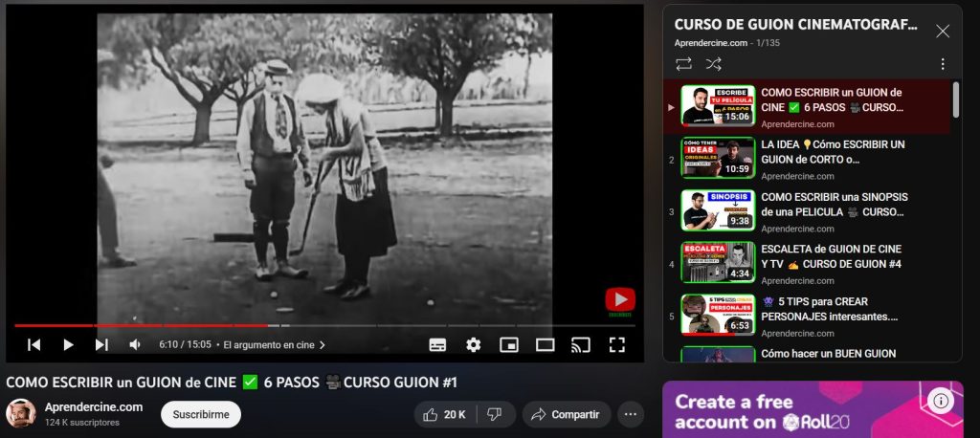
Task: Mute the video volume
Action: point(134,345)
